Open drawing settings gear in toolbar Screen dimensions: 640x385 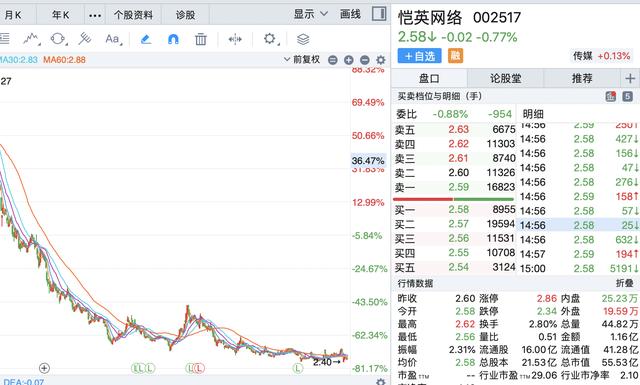pyautogui.click(x=270, y=39)
